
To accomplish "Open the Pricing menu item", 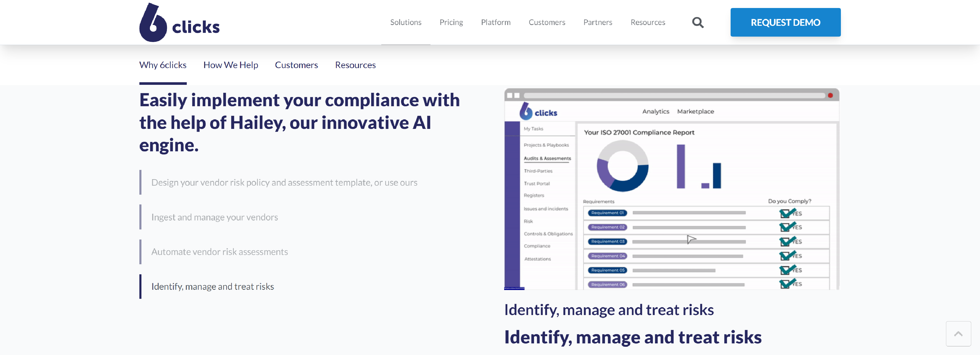I will pos(451,22).
